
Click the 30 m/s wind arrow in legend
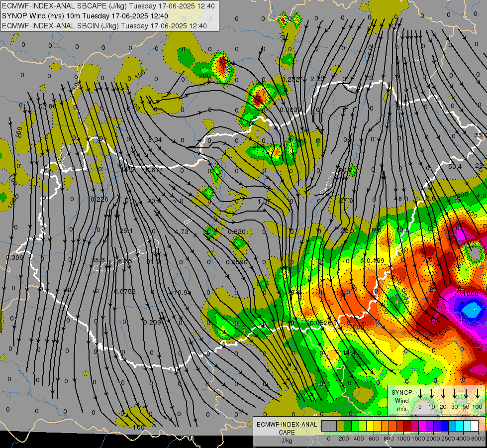coord(454,394)
